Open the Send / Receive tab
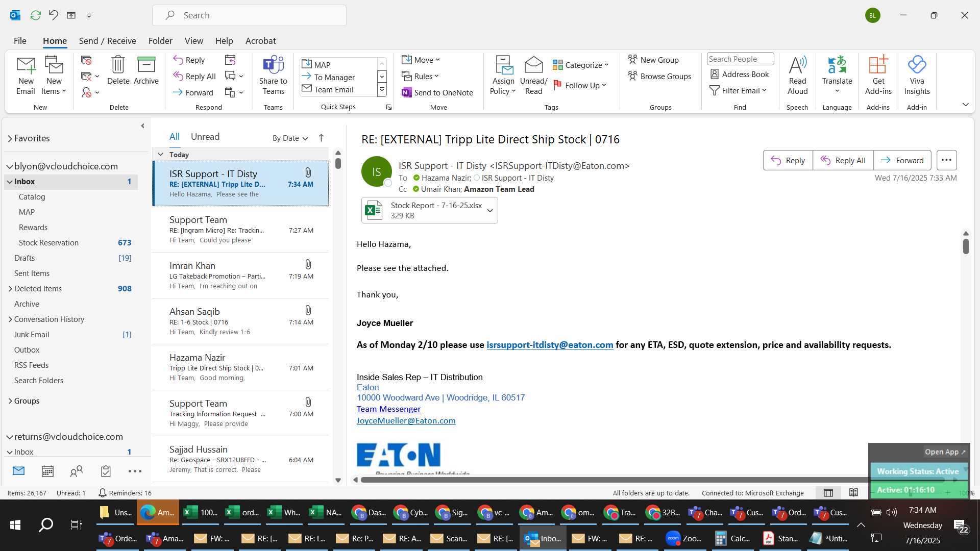 point(107,41)
